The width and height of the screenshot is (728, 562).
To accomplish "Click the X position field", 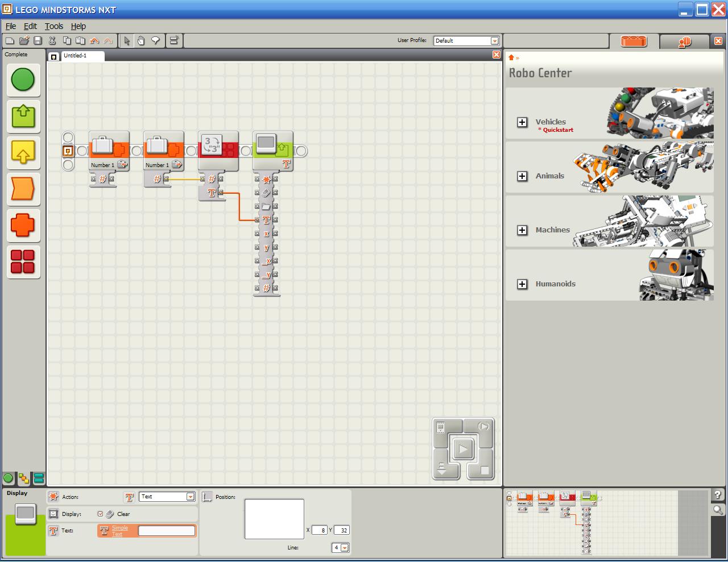I will coord(320,530).
